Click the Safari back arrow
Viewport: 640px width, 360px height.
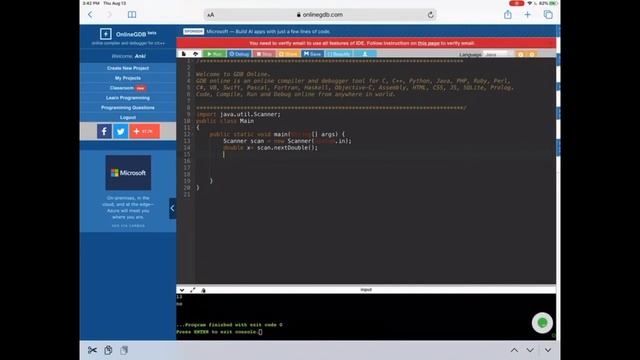pos(90,15)
